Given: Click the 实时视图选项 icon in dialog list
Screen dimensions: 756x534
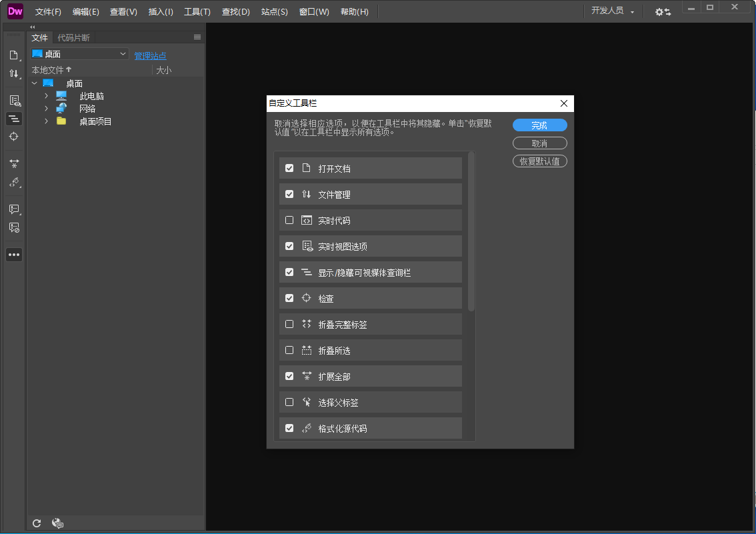Looking at the screenshot, I should point(307,246).
